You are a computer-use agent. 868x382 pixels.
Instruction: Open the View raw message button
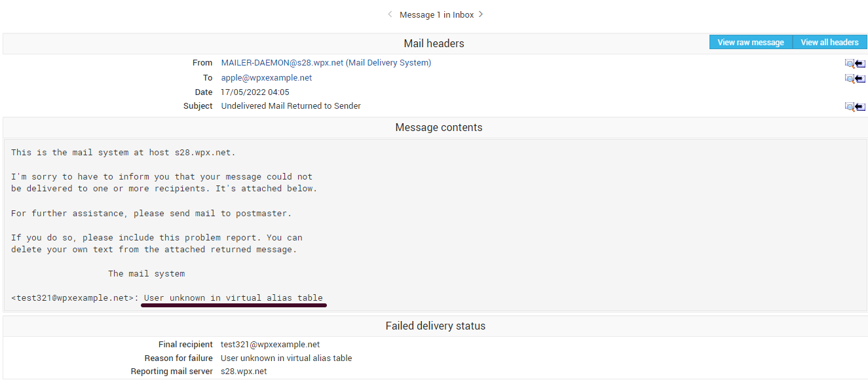click(751, 43)
